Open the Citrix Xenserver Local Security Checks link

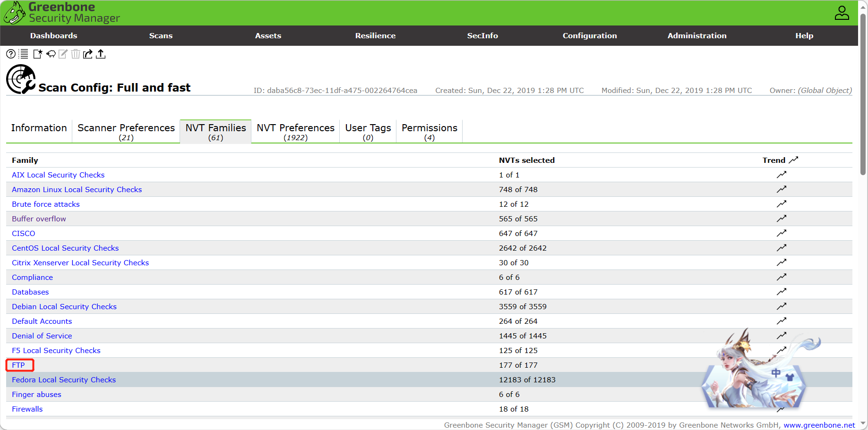80,262
